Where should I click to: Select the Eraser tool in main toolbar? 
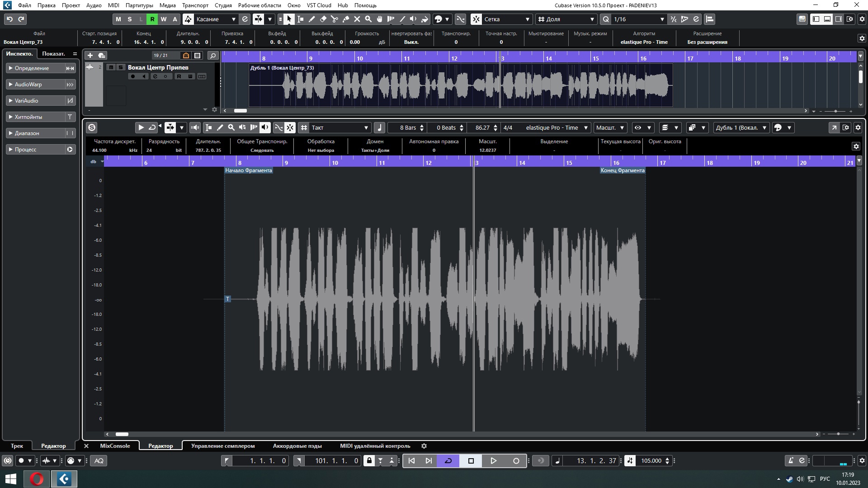click(x=323, y=19)
